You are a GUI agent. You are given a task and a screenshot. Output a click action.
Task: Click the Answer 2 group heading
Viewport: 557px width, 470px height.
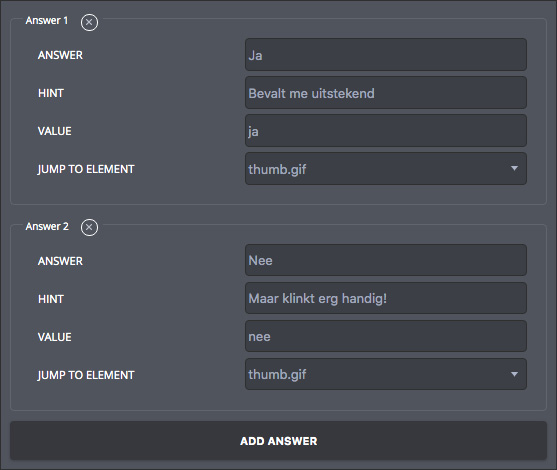click(x=47, y=226)
